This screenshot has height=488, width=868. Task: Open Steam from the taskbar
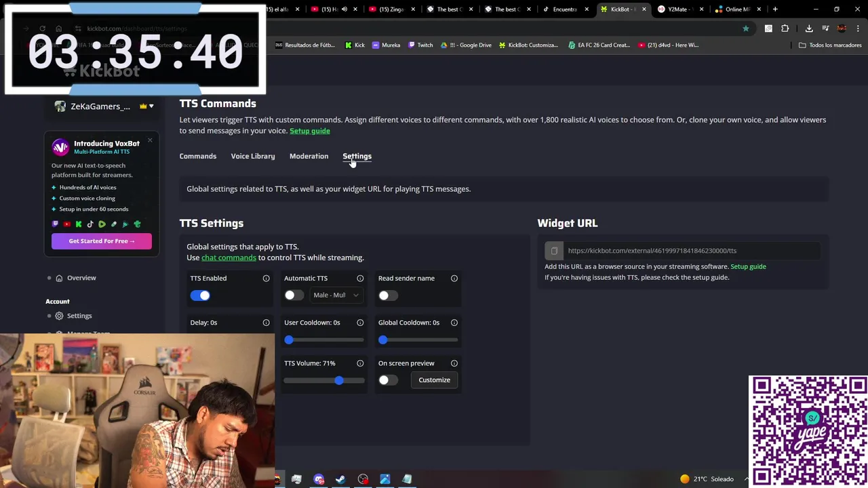pos(340,479)
